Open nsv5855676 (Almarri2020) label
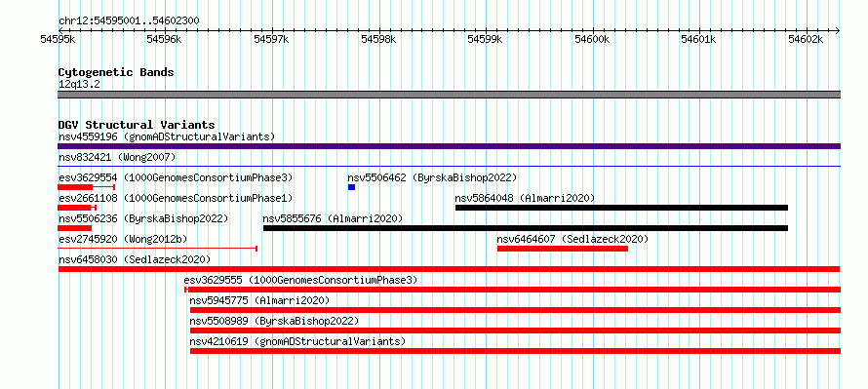This screenshot has width=868, height=389. point(333,218)
